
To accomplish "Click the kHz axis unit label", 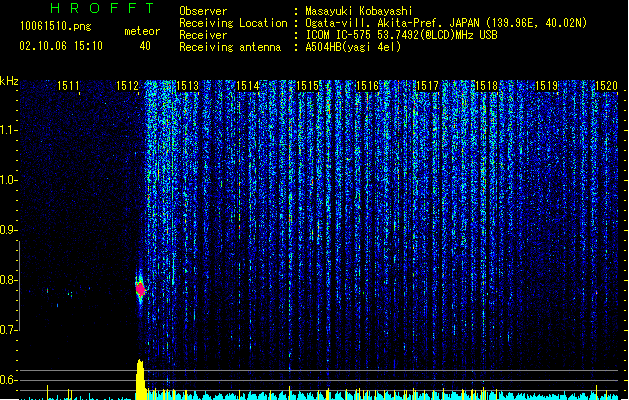I will click(9, 81).
